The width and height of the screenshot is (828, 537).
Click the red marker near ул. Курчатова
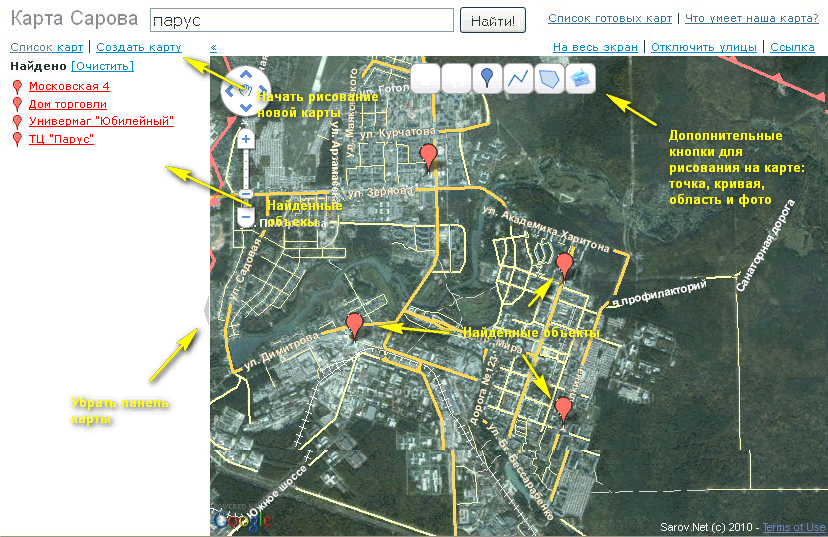pos(429,157)
